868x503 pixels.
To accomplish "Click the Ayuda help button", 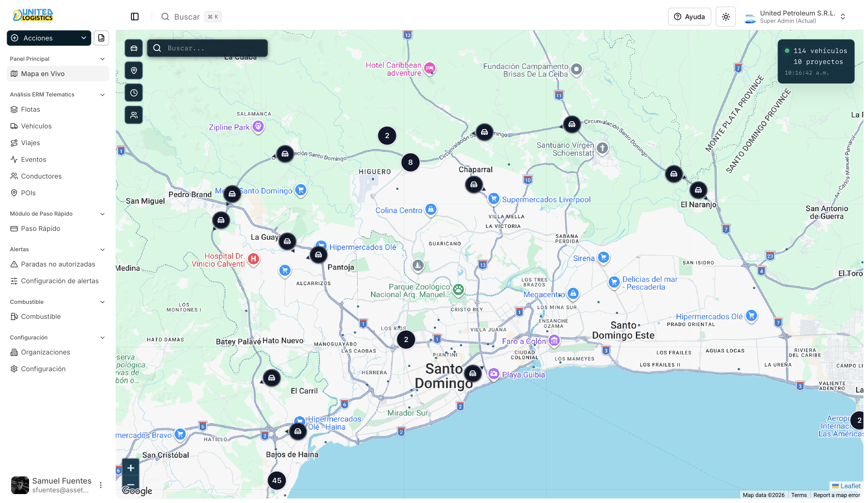I will coord(689,16).
